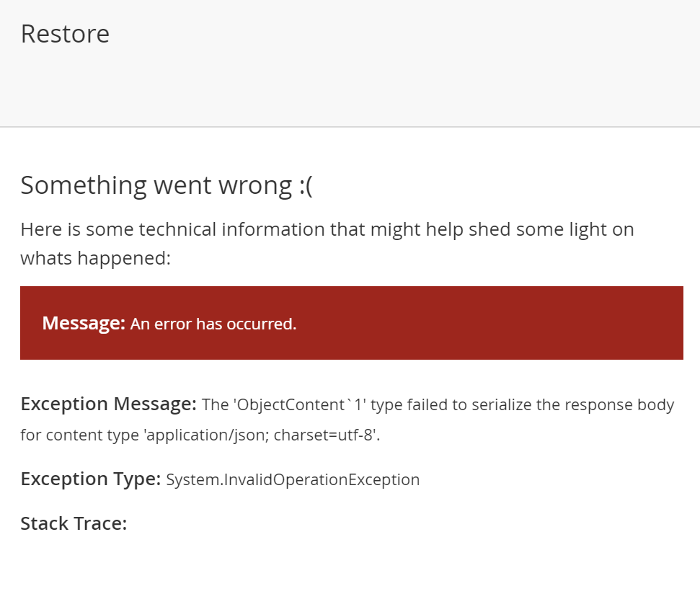Click the Exception Message: label
Image resolution: width=700 pixels, height=594 pixels.
pos(108,404)
